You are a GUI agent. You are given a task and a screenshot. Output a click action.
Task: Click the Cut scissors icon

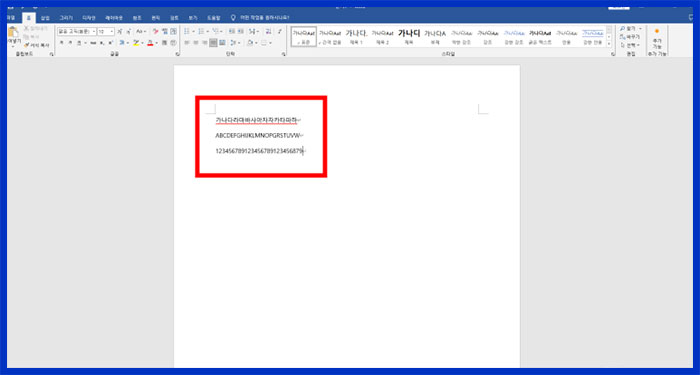pyautogui.click(x=25, y=28)
